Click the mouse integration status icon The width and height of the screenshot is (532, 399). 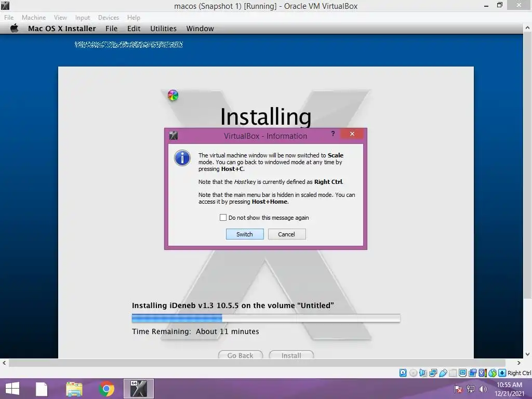[493, 373]
